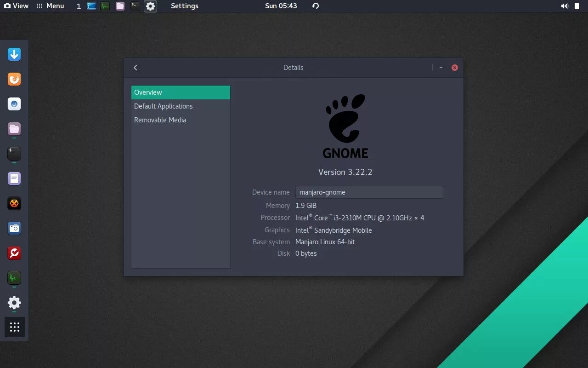Open the volume speaker indicator

coord(565,6)
